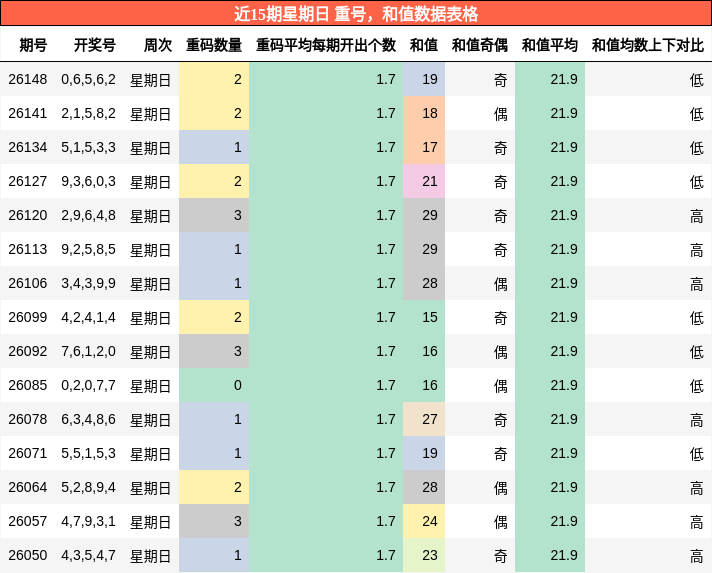This screenshot has width=712, height=573.
Task: Click the yellow 和值 cell showing 24
Action: pos(424,521)
